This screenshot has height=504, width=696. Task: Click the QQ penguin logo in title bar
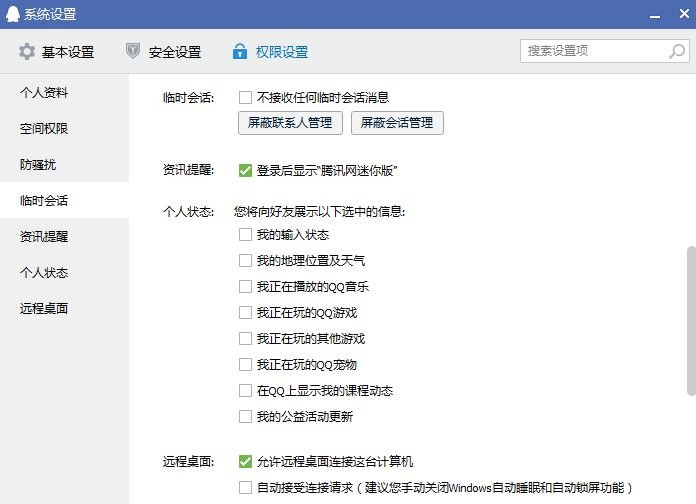(13, 14)
